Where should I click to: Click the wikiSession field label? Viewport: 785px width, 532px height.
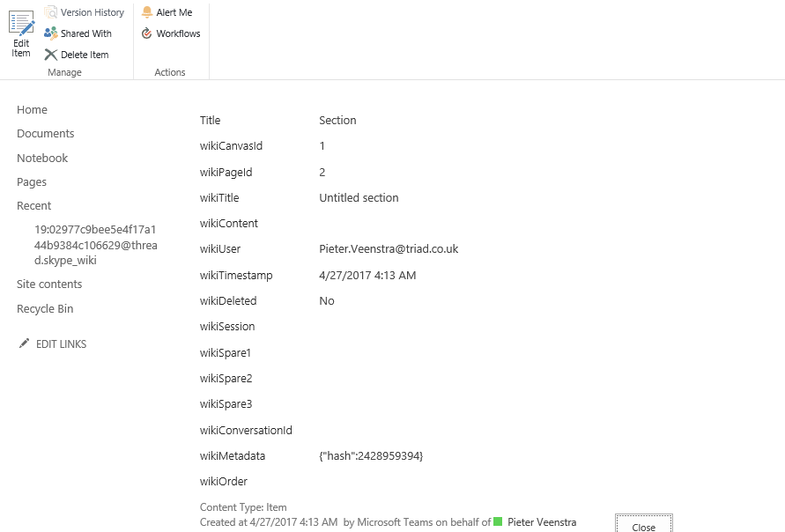[227, 327]
